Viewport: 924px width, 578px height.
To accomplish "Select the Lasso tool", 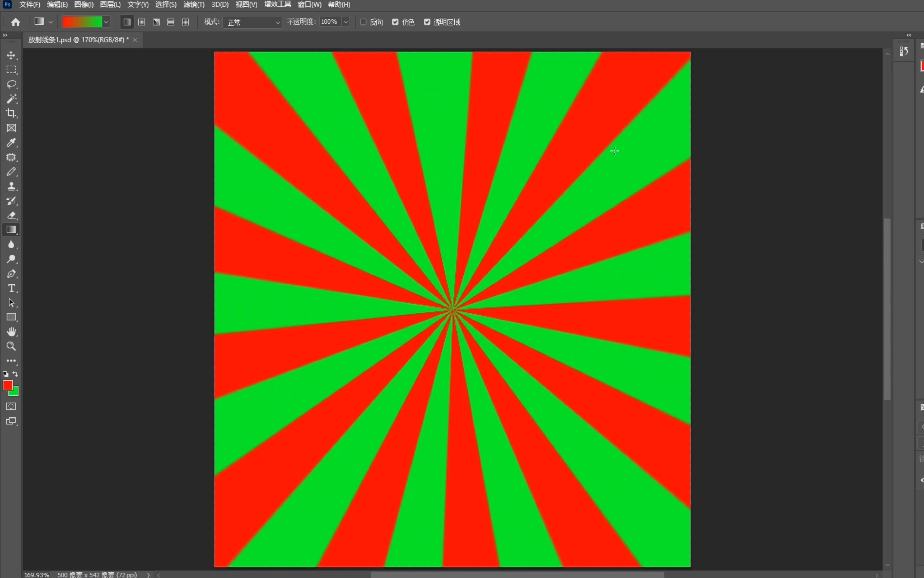I will coord(11,84).
